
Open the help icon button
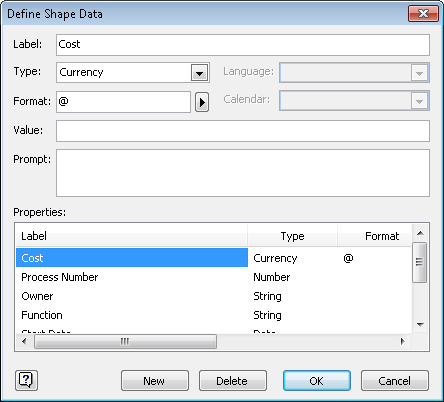click(26, 380)
